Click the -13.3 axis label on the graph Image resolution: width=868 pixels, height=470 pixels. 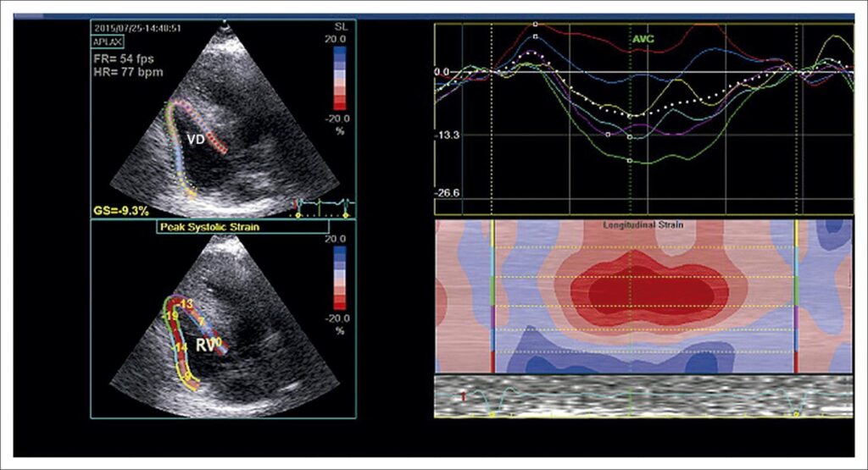[446, 135]
